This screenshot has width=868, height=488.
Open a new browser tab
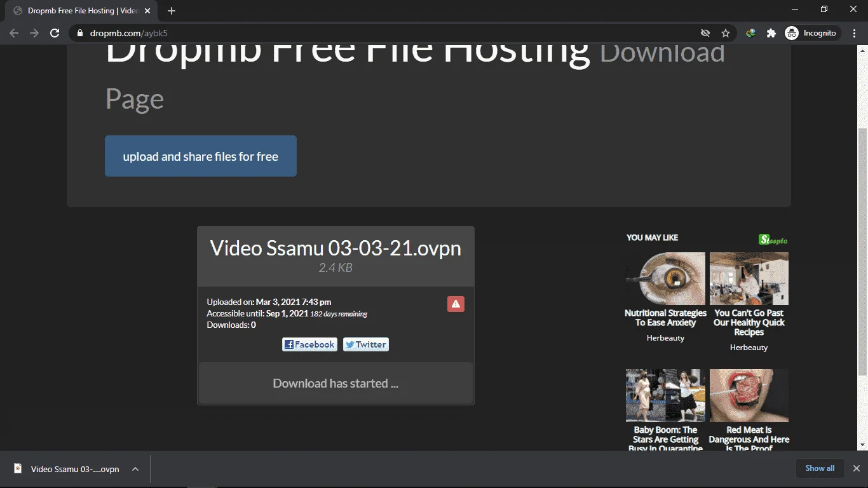172,11
